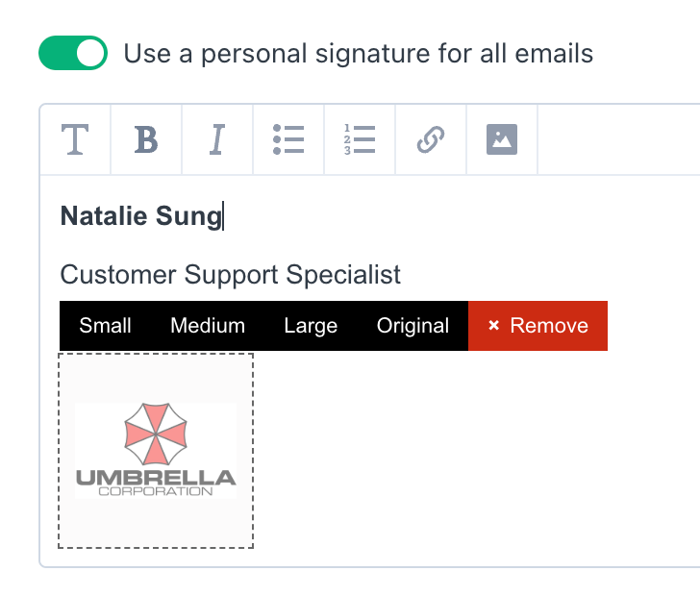
Task: Select the Umbrella Corporation logo image
Action: tap(156, 451)
